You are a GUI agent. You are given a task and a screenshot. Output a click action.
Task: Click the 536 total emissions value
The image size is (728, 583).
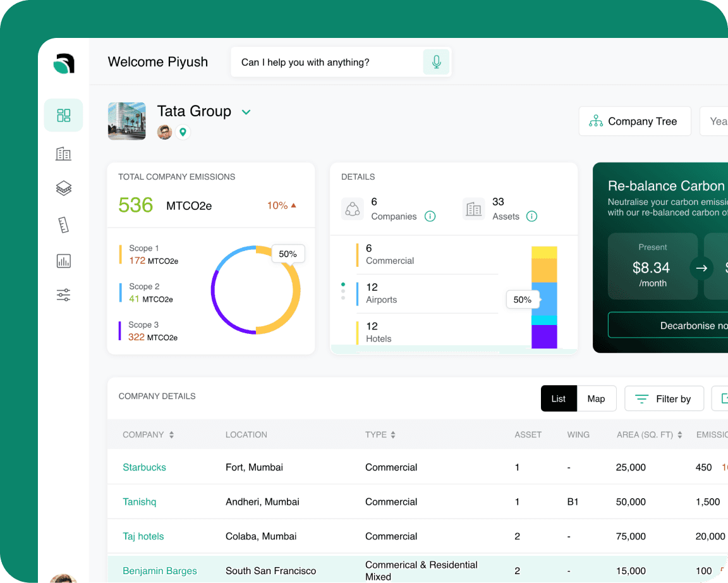(x=136, y=205)
